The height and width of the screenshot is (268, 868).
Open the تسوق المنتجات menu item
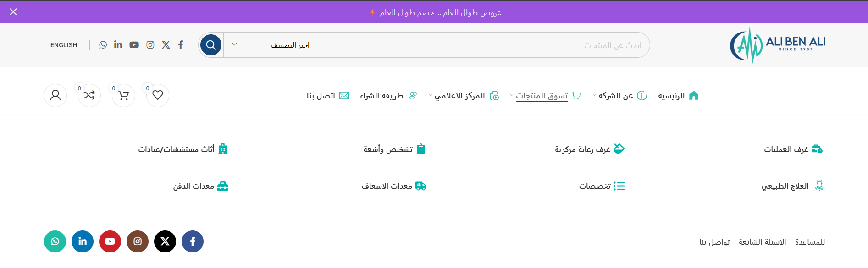click(542, 96)
